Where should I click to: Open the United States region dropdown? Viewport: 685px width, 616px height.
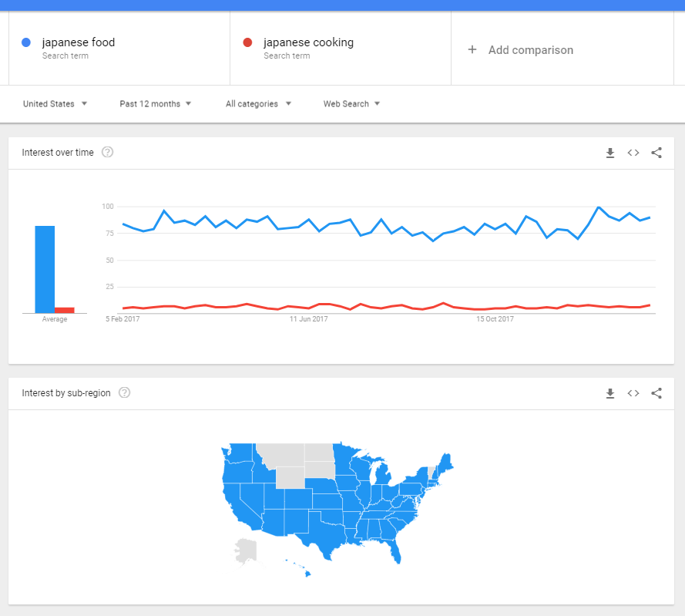[x=55, y=104]
